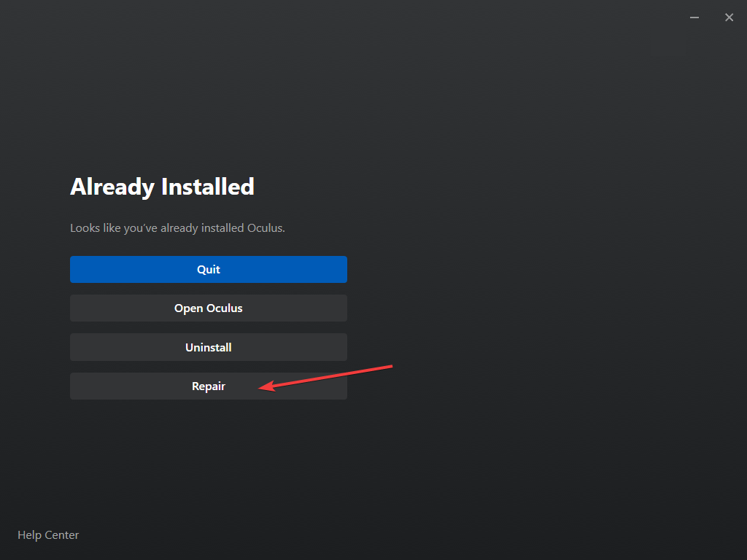Screen dimensions: 747x560
Task: Launch the app with Open Oculus
Action: (x=208, y=308)
